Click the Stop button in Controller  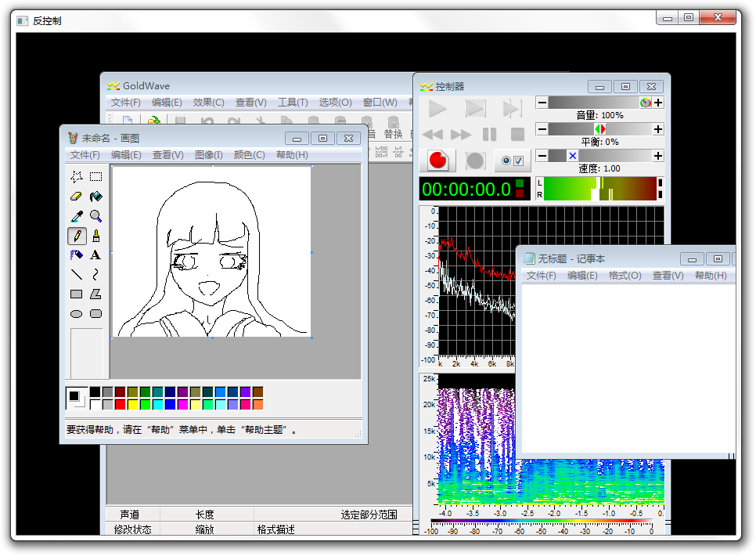(517, 135)
